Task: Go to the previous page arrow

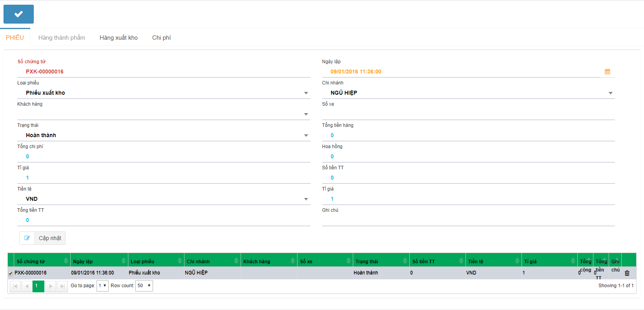Action: (27, 286)
